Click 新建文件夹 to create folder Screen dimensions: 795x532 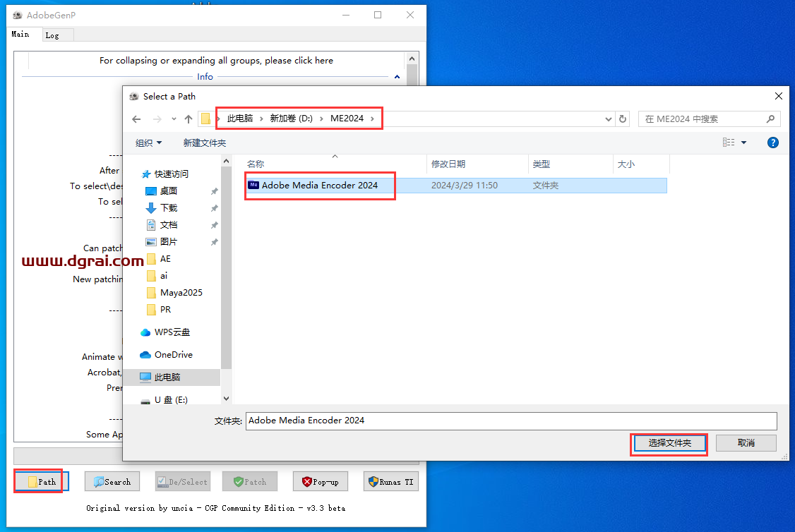(204, 143)
